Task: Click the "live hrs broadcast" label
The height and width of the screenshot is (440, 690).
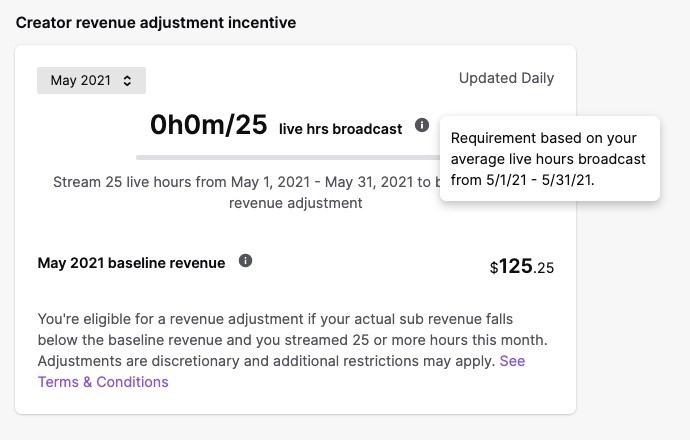Action: 340,128
